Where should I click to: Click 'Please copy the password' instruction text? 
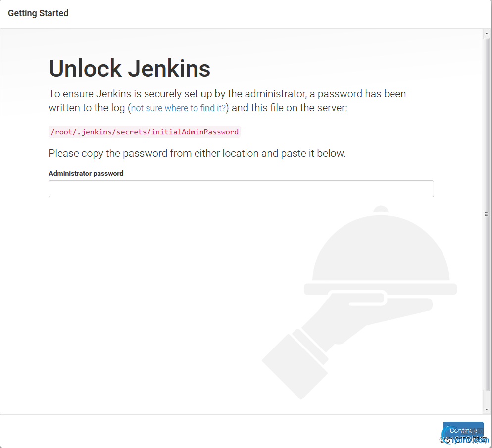click(197, 153)
